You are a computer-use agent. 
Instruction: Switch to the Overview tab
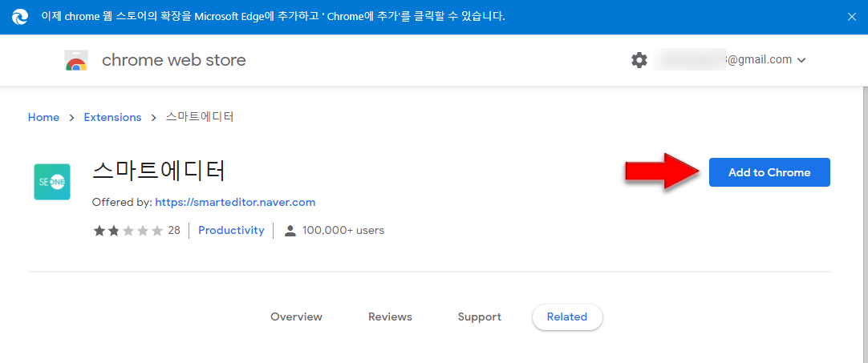tap(296, 317)
